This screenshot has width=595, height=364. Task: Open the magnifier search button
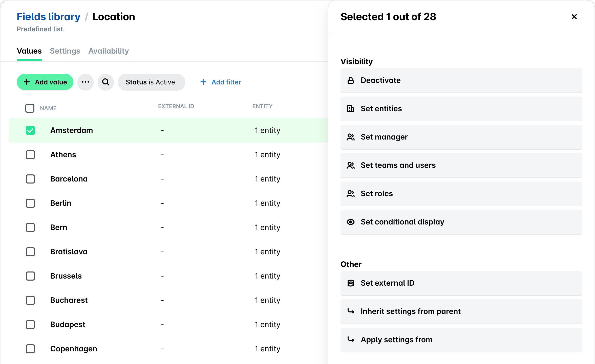click(106, 82)
